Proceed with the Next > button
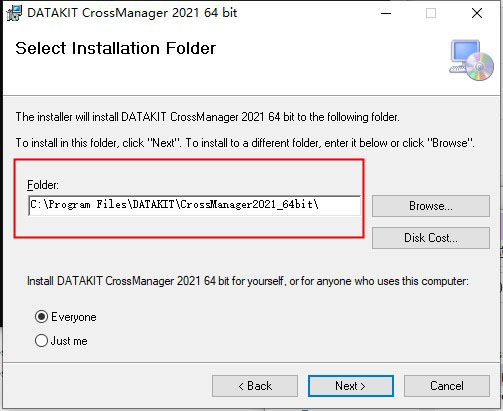This screenshot has width=503, height=411. tap(351, 386)
